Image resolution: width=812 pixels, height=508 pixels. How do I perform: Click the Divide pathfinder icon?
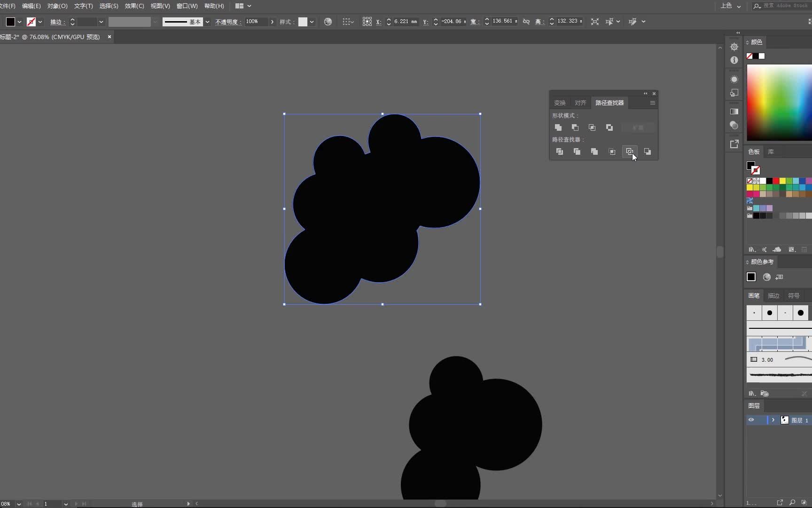(560, 151)
